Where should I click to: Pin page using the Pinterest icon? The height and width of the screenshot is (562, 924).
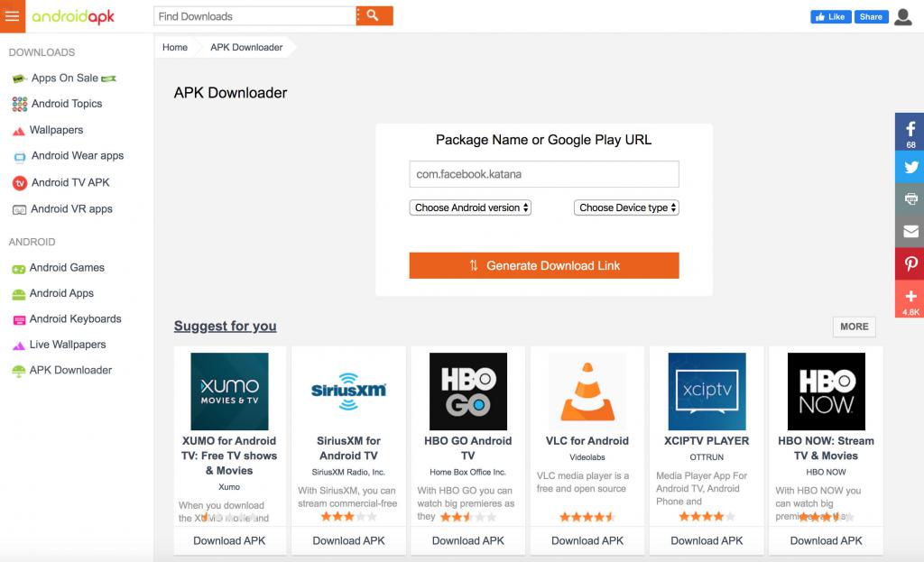910,264
